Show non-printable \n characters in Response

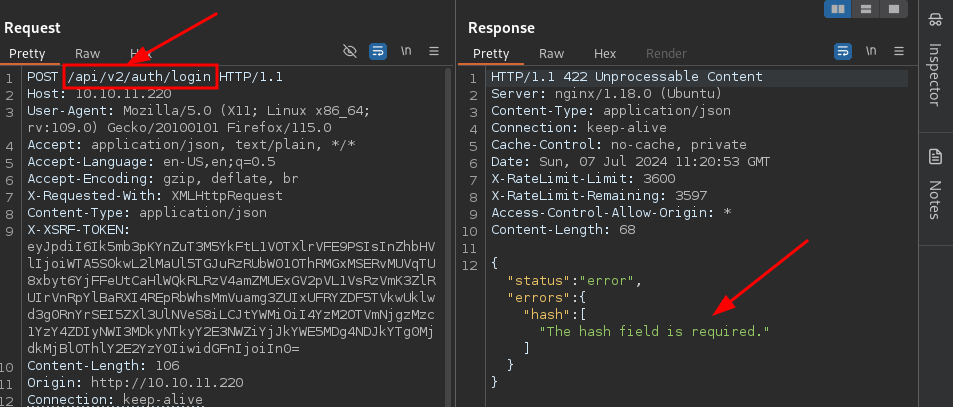click(x=871, y=51)
